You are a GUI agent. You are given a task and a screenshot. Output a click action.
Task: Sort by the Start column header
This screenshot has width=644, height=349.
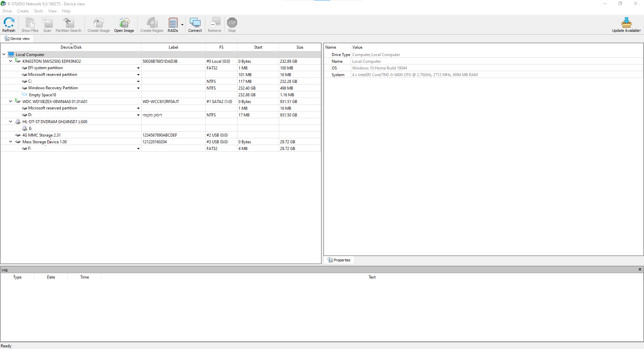[x=258, y=47]
